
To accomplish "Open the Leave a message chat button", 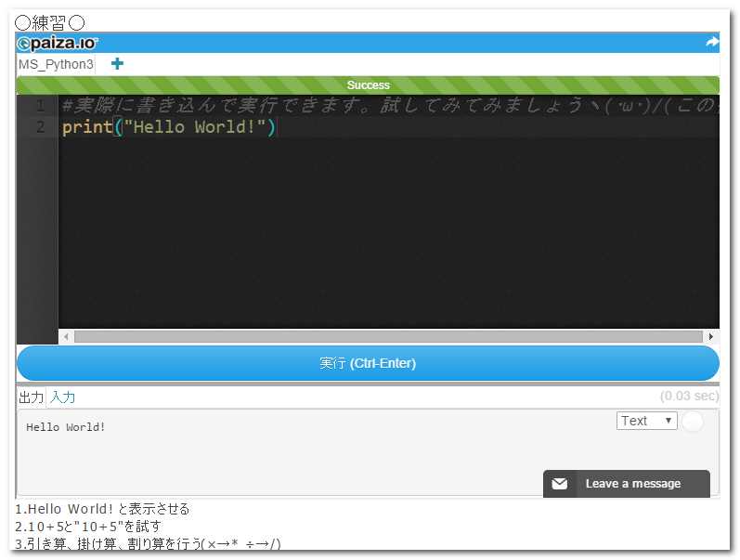I will tap(627, 484).
